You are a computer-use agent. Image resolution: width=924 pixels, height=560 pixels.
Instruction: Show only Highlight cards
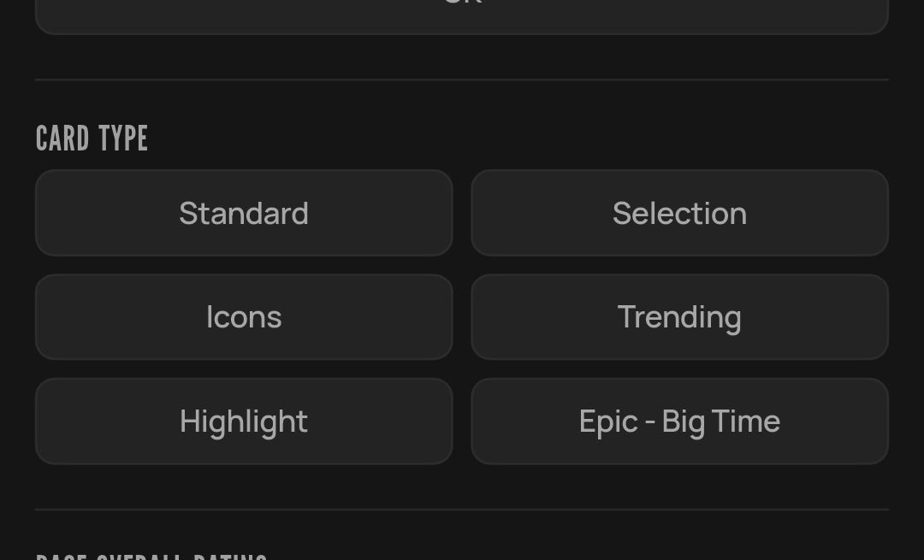(244, 421)
